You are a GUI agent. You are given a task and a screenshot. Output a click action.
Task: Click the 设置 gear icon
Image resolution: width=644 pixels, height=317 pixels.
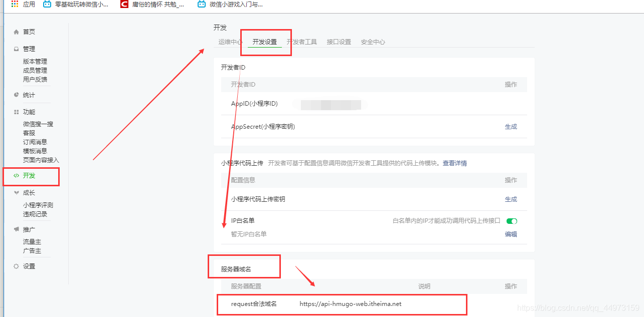pyautogui.click(x=16, y=266)
